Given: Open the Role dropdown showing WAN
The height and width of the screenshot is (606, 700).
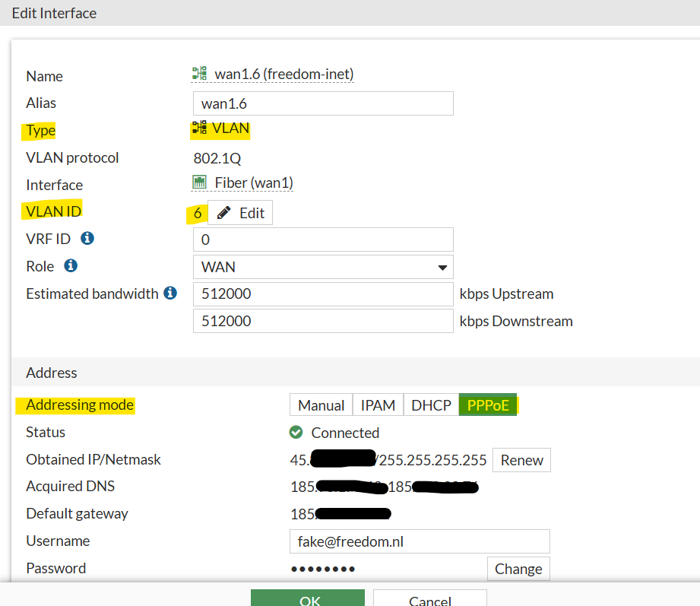Looking at the screenshot, I should click(323, 267).
